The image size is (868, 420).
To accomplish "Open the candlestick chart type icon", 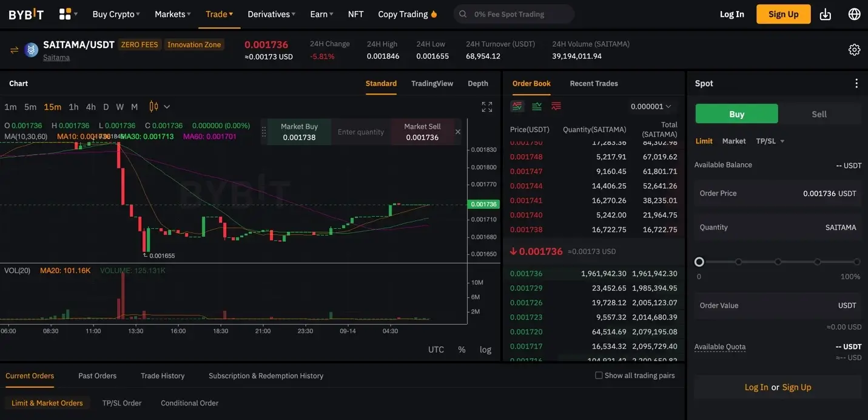I will (x=153, y=107).
